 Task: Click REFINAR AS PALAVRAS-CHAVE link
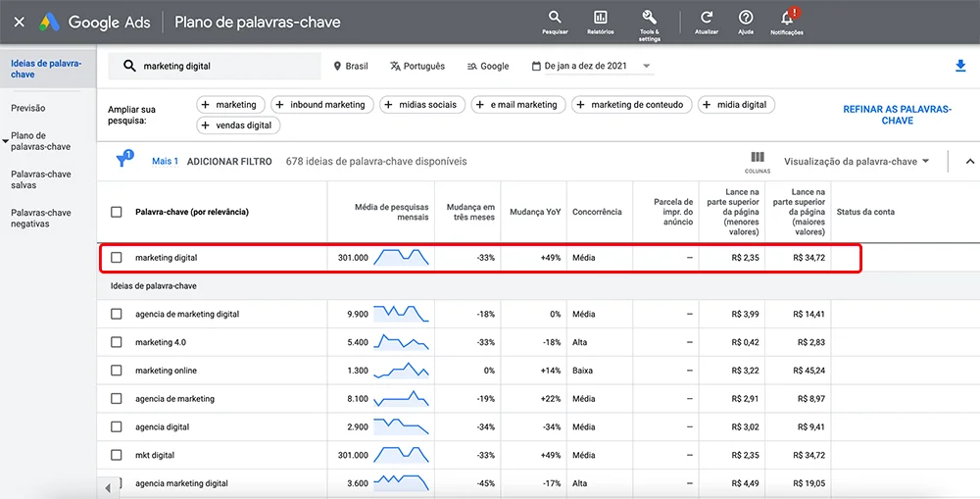click(897, 115)
